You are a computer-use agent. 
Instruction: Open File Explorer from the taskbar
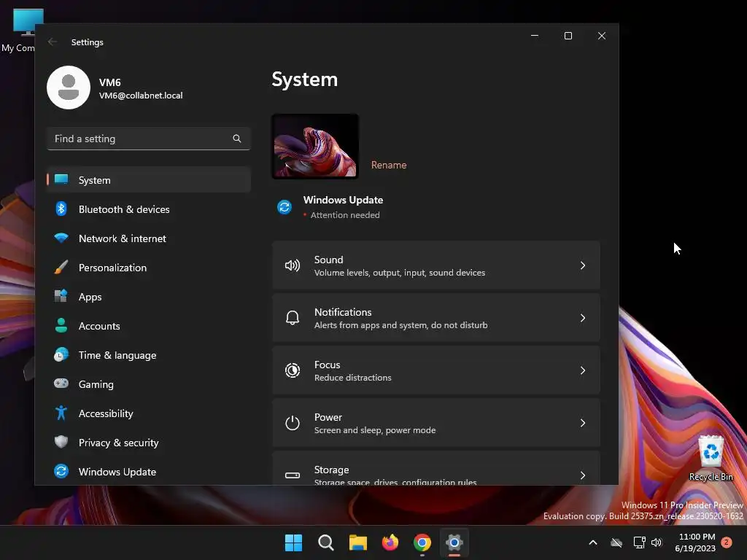tap(357, 542)
